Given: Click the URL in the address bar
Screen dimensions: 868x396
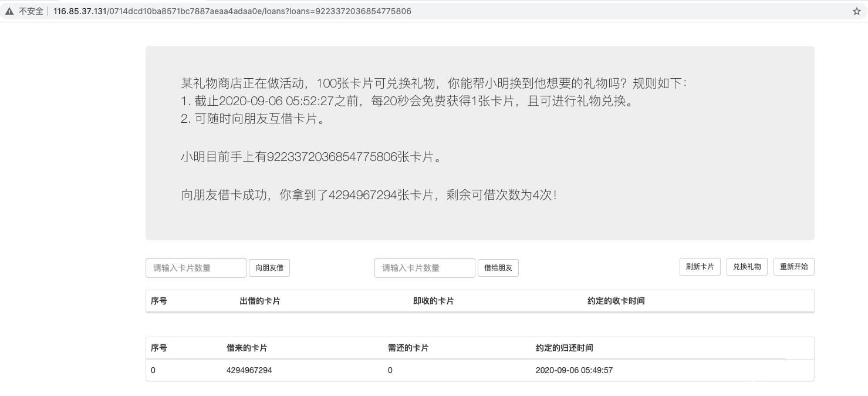Looking at the screenshot, I should coord(232,11).
